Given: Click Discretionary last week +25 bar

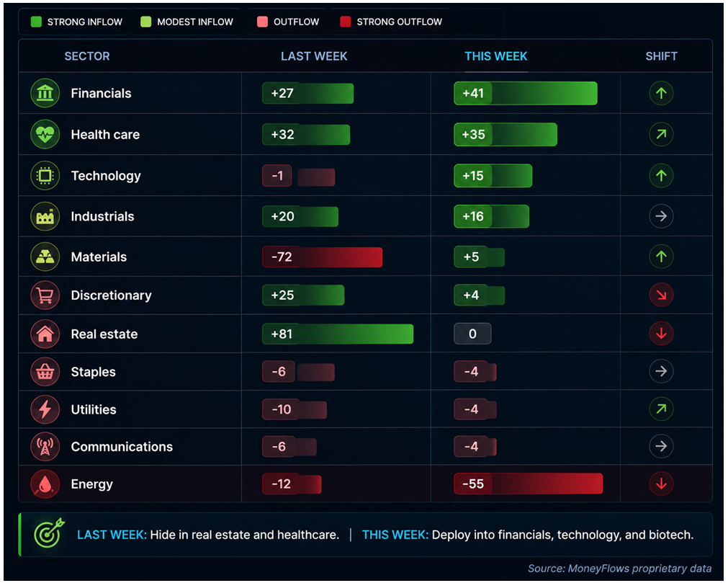Looking at the screenshot, I should tap(303, 295).
